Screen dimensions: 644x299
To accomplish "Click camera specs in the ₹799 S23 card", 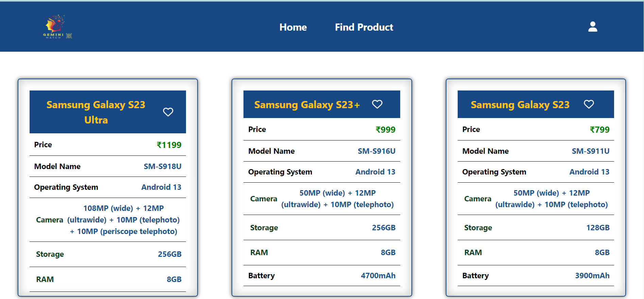I will 552,199.
